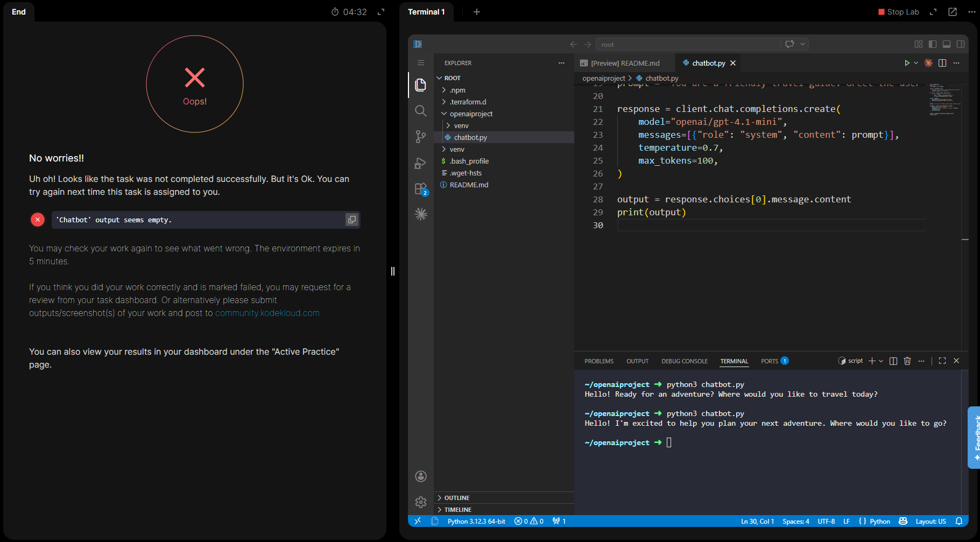The image size is (980, 542).
Task: Click the root command center search box
Action: (689, 44)
